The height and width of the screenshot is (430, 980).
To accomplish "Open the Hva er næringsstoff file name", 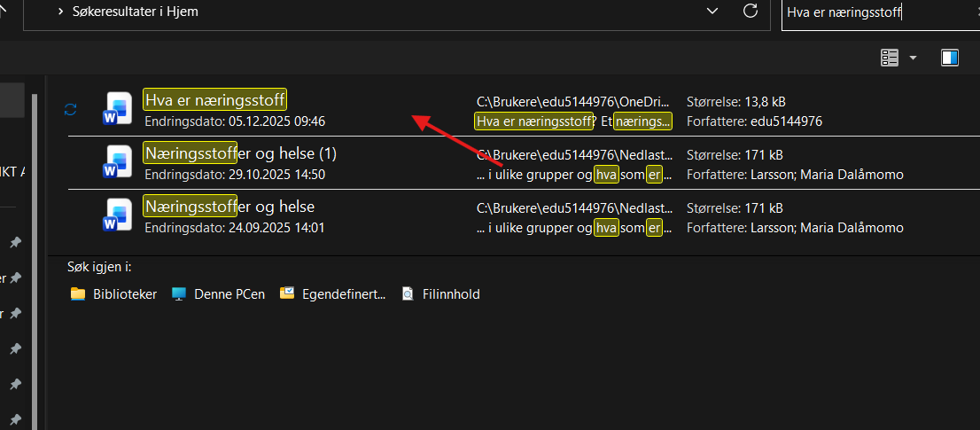I will pos(214,100).
